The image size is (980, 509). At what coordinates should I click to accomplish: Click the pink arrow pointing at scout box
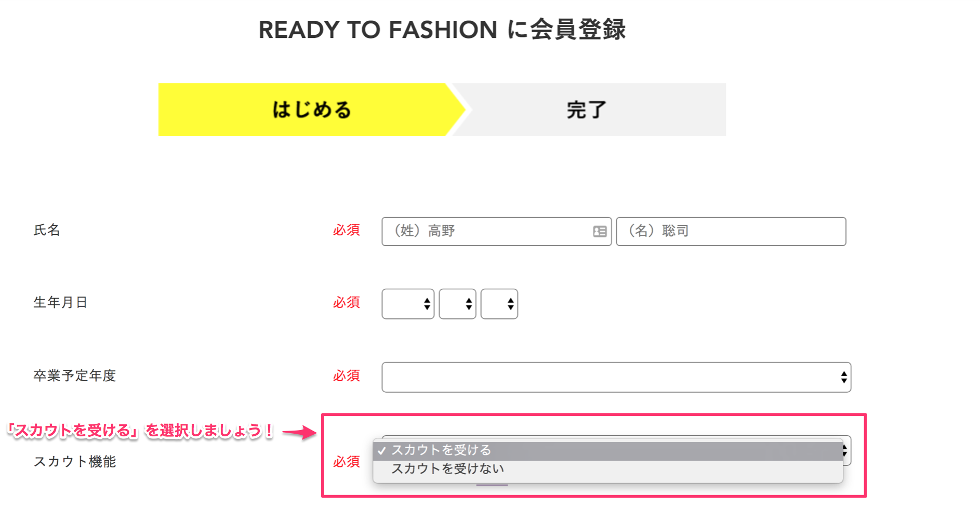click(299, 432)
